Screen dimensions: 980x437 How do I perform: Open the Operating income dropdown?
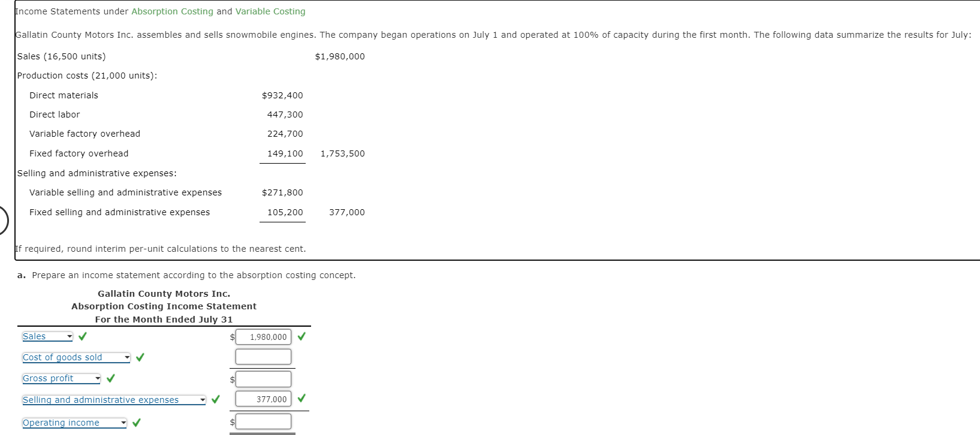click(74, 423)
